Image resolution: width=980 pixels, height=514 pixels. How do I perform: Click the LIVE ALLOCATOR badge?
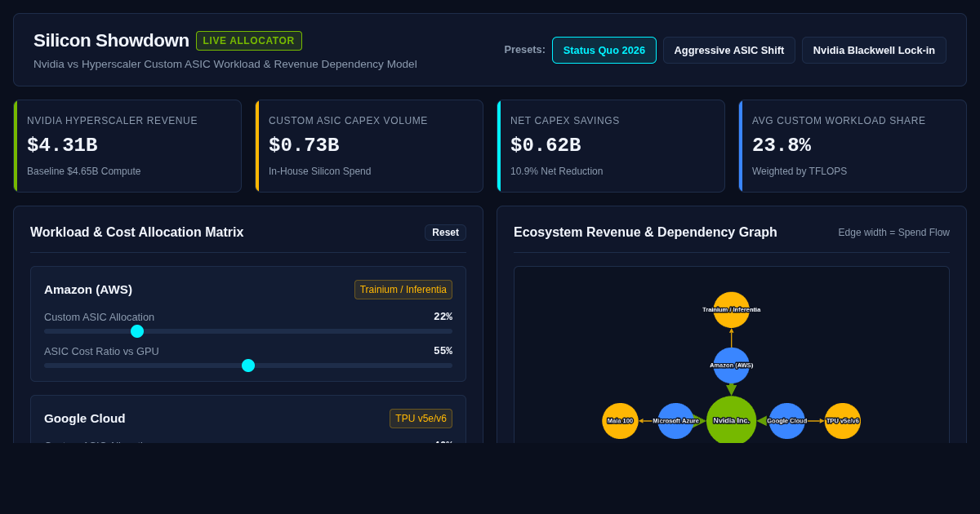pos(249,41)
